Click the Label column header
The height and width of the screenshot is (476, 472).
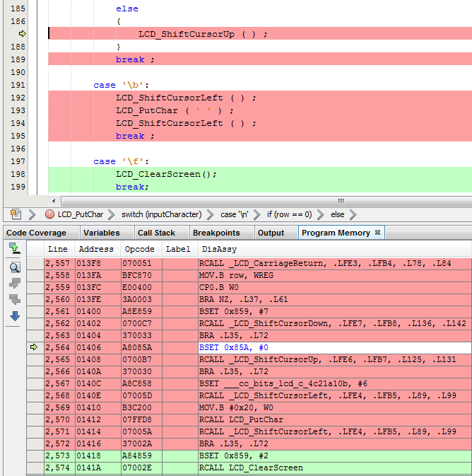pyautogui.click(x=179, y=249)
